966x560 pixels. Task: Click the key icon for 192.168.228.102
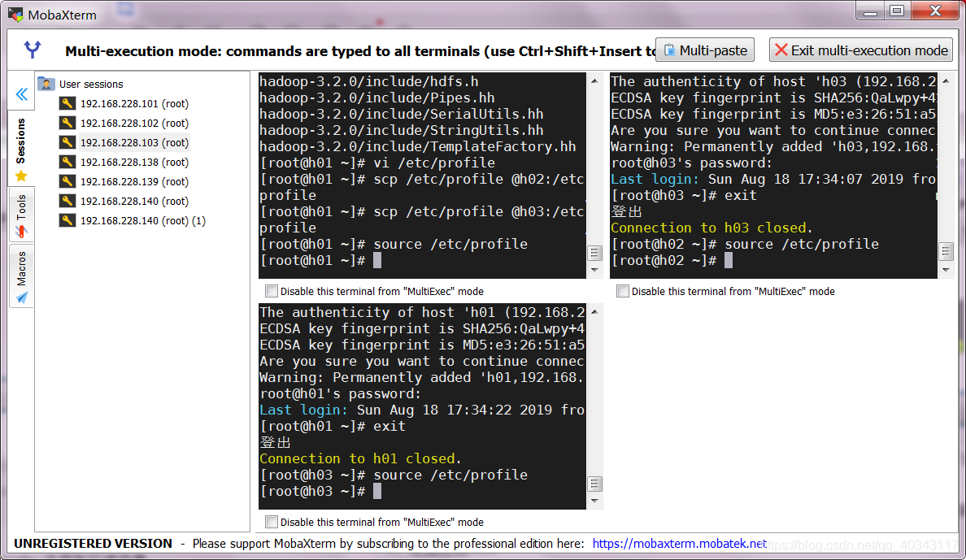tap(67, 124)
